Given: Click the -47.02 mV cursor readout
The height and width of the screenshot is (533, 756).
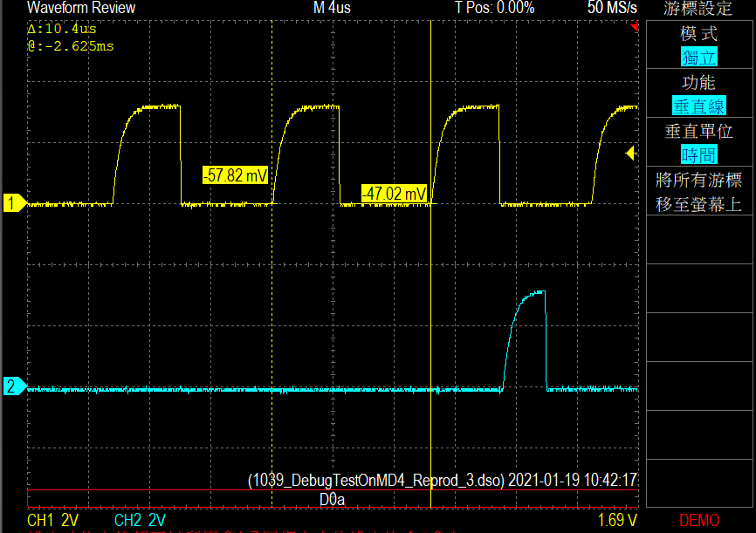Looking at the screenshot, I should (394, 194).
